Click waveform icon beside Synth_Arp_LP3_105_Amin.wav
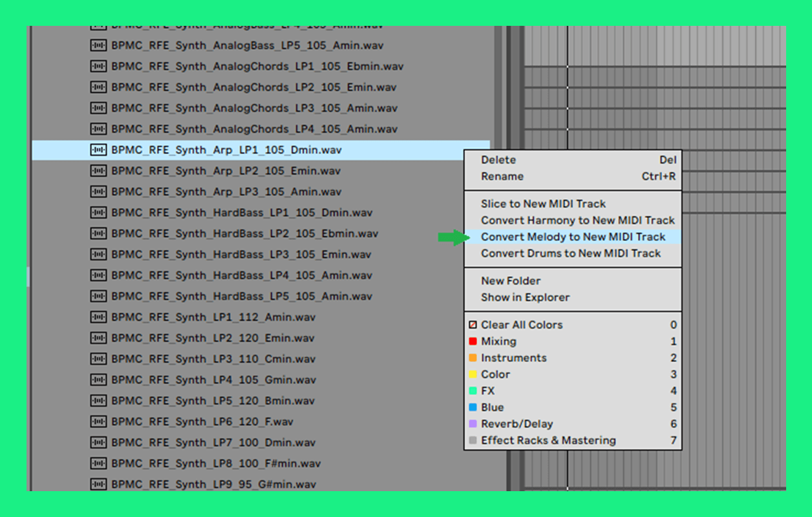The height and width of the screenshot is (517, 812). click(x=98, y=192)
